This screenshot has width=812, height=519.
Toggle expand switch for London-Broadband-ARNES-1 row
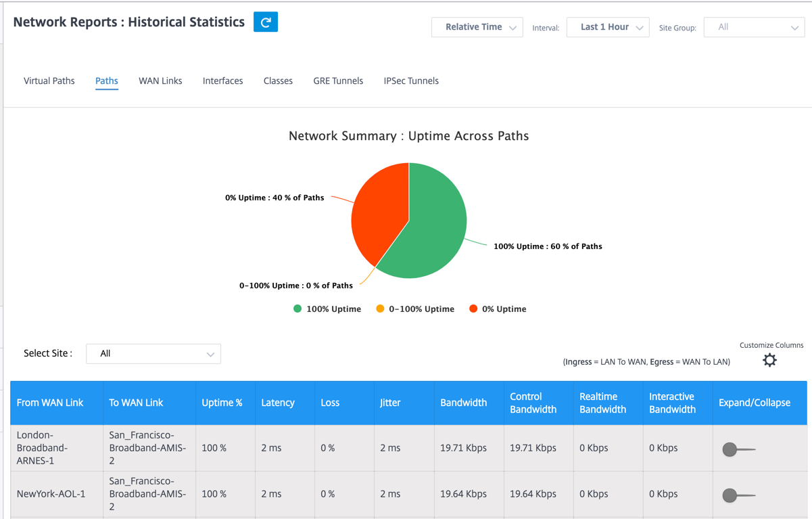coord(738,449)
